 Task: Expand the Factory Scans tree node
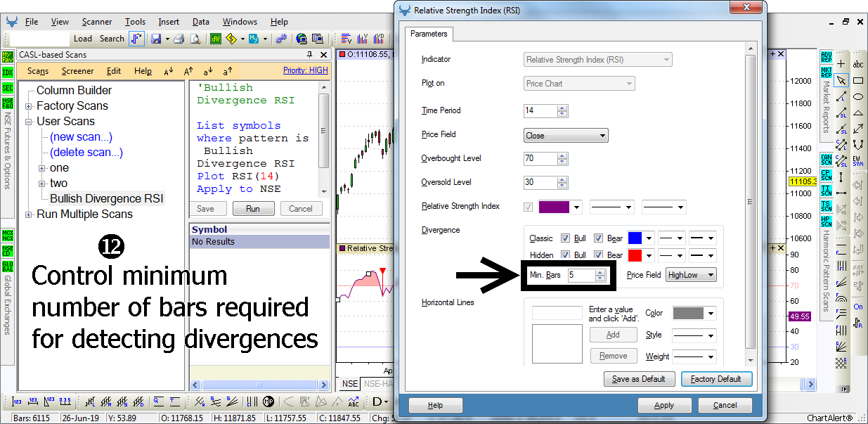click(29, 106)
